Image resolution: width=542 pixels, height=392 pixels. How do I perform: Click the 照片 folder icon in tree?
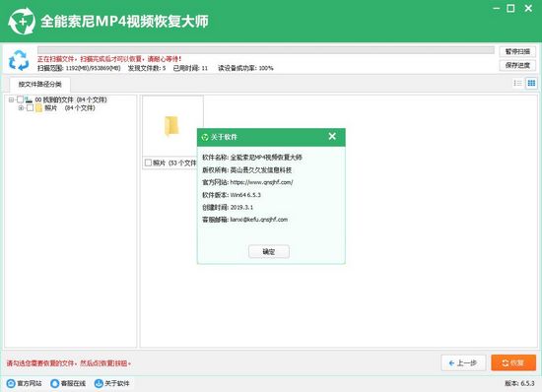click(x=38, y=108)
